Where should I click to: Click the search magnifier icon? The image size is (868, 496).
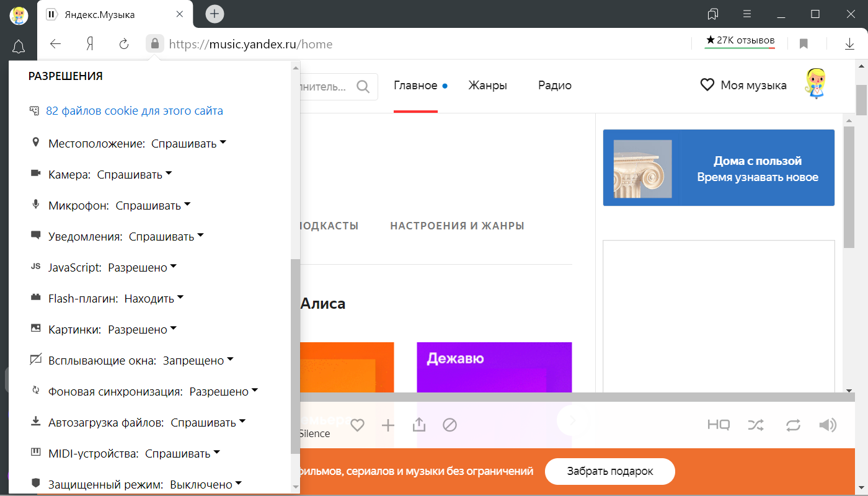363,86
